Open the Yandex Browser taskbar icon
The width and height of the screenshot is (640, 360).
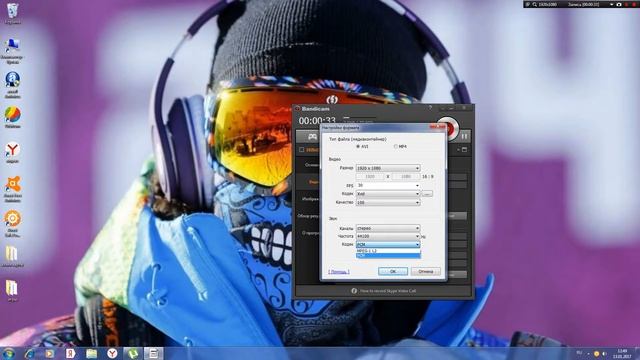pyautogui.click(x=112, y=353)
